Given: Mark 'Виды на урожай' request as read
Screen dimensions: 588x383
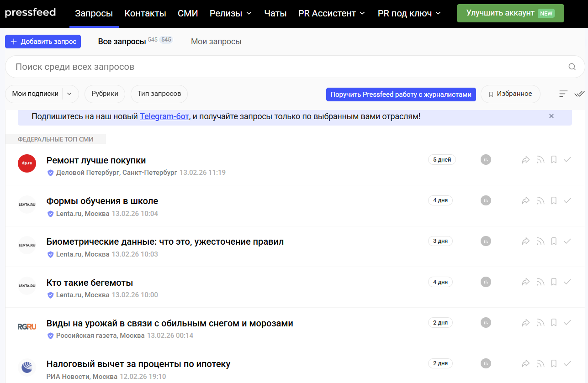Looking at the screenshot, I should (567, 323).
